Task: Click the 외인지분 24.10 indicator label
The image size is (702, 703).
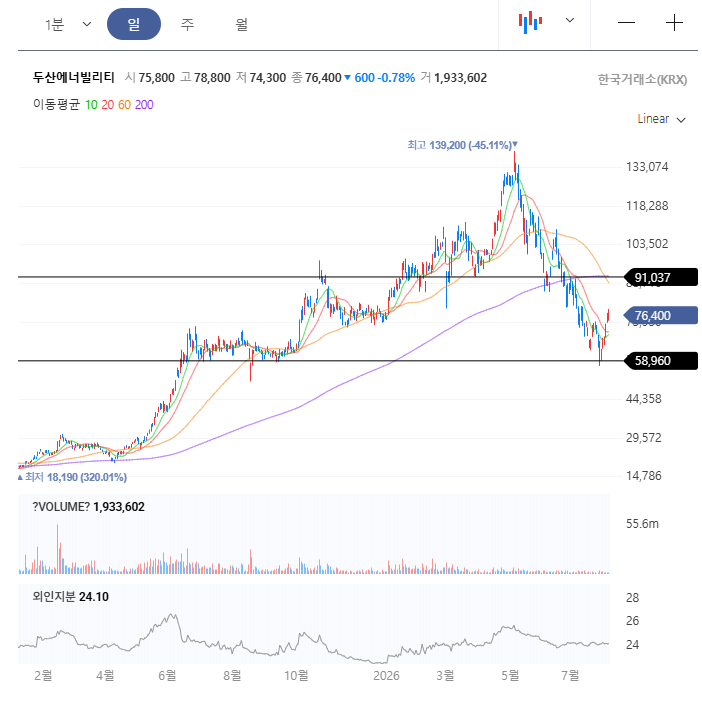Action: pyautogui.click(x=71, y=597)
